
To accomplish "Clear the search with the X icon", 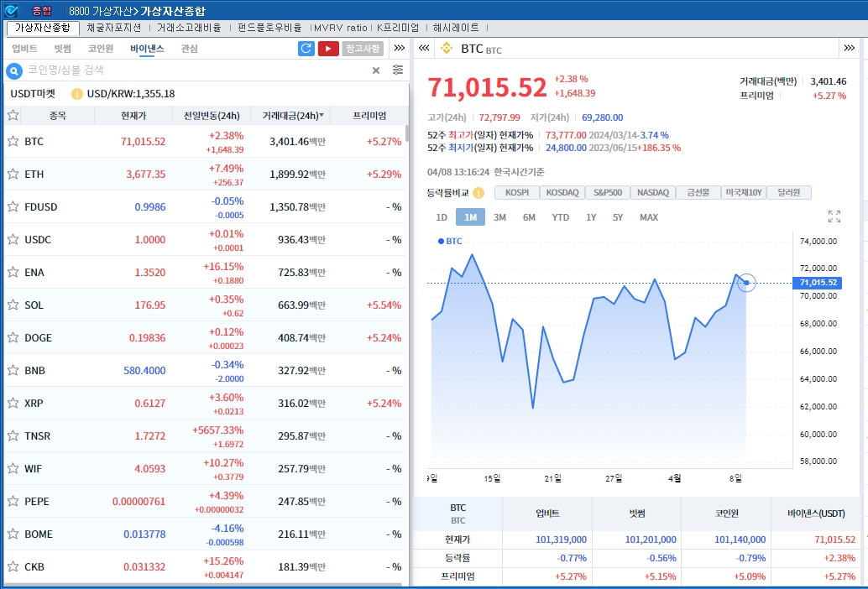I will pyautogui.click(x=376, y=70).
